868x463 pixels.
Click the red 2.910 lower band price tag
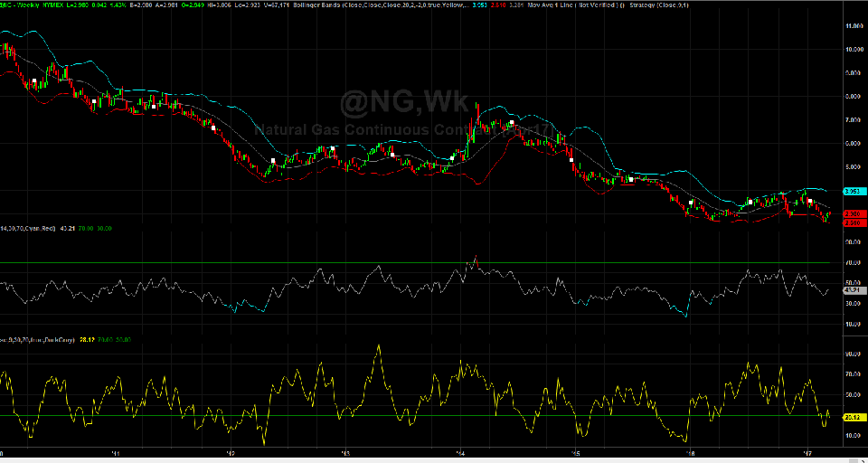pyautogui.click(x=850, y=222)
